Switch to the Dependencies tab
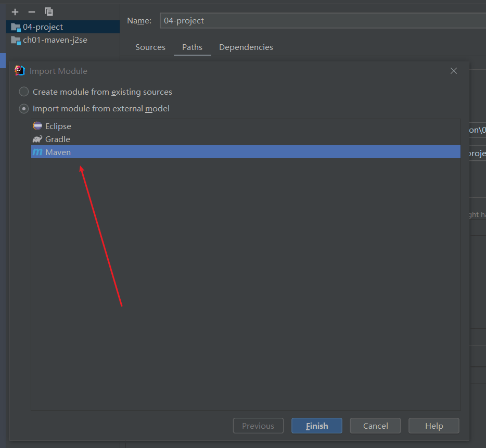486x448 pixels. click(246, 47)
